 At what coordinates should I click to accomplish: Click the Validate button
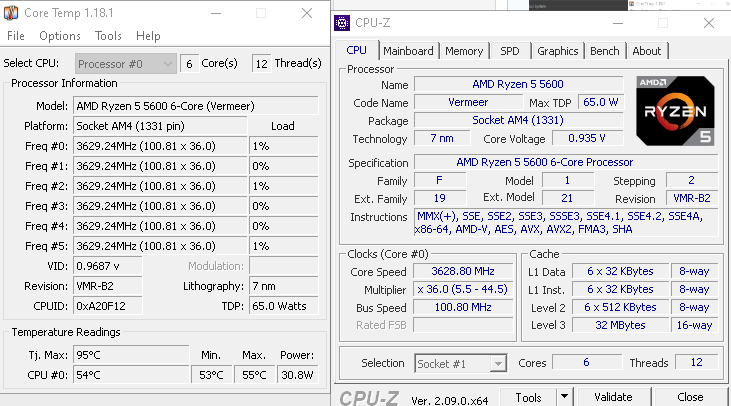click(613, 397)
